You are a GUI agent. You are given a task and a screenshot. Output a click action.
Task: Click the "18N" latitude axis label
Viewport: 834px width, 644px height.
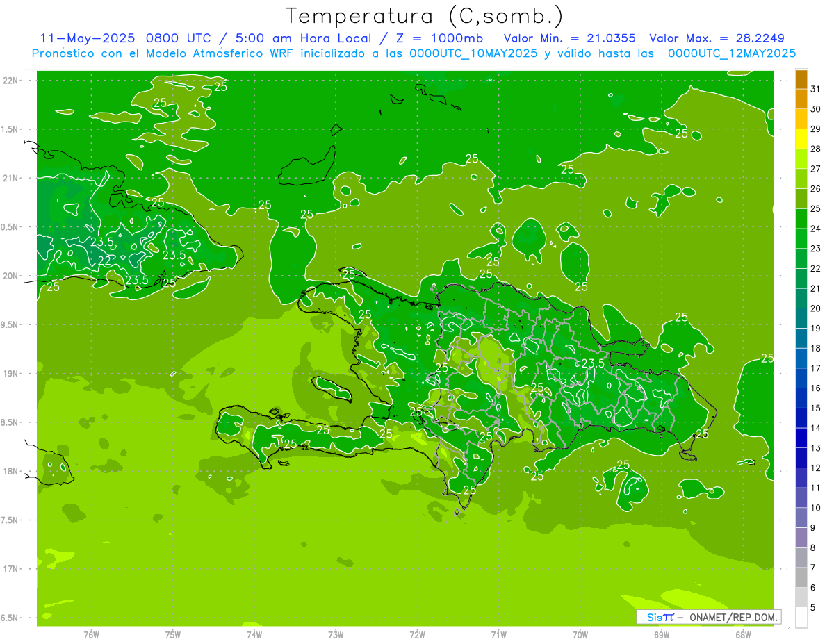[10, 471]
